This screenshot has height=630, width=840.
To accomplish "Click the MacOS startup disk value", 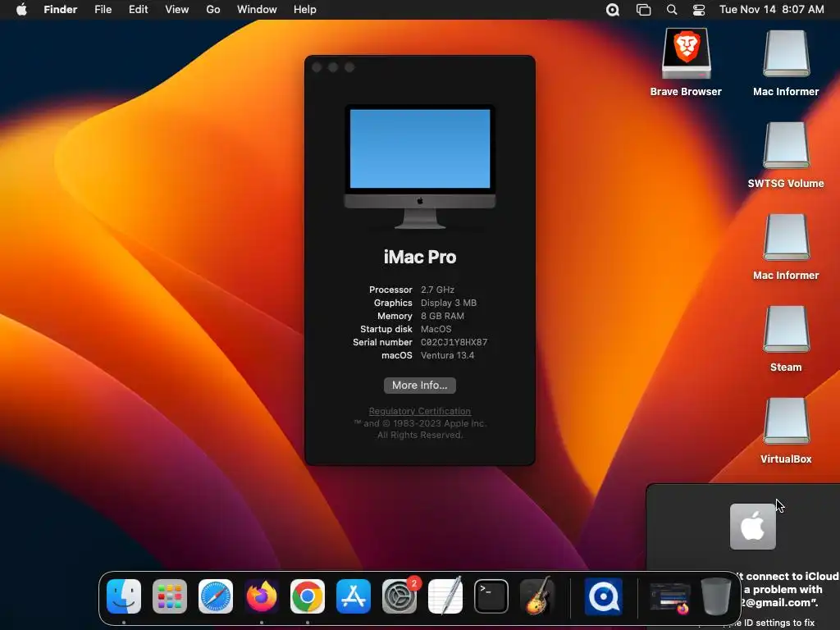I will pos(436,329).
